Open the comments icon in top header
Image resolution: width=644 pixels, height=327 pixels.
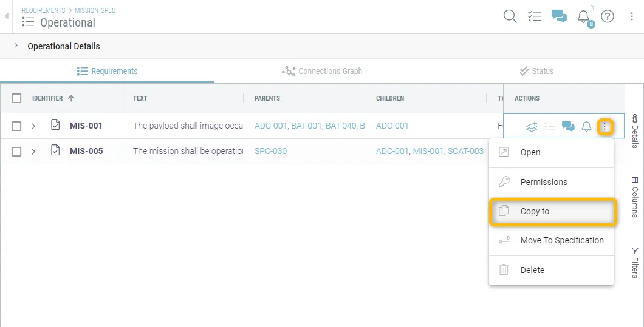[x=559, y=16]
